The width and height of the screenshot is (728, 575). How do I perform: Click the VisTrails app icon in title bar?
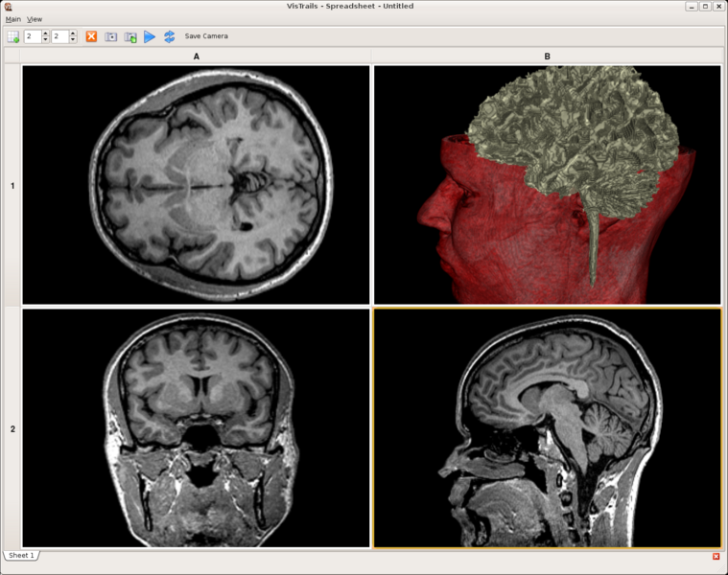click(8, 7)
